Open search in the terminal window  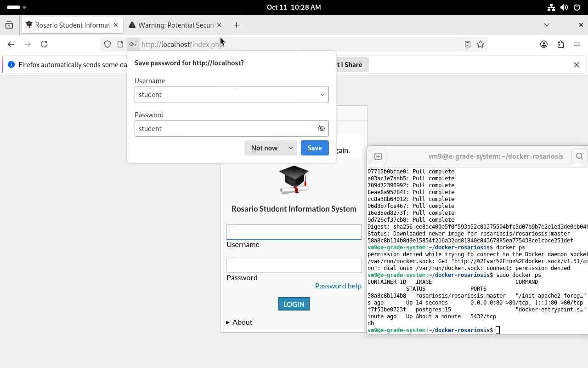[x=579, y=156]
